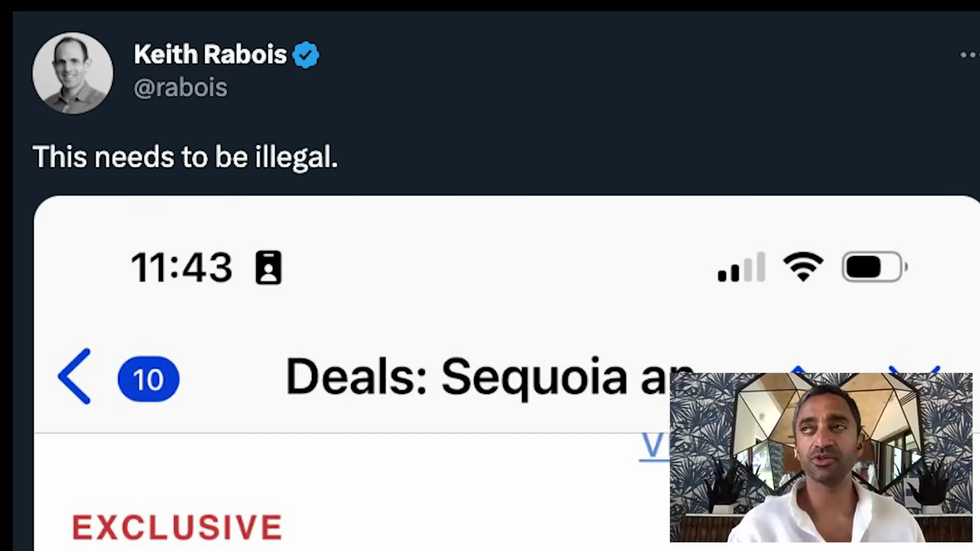Open the tweet's three-dot more menu
The width and height of the screenshot is (980, 551).
pos(968,55)
